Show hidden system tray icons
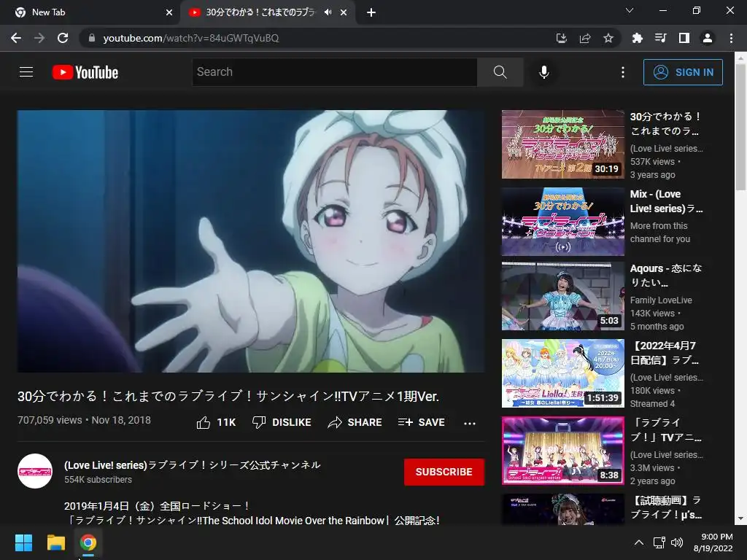The height and width of the screenshot is (560, 747). click(x=639, y=542)
